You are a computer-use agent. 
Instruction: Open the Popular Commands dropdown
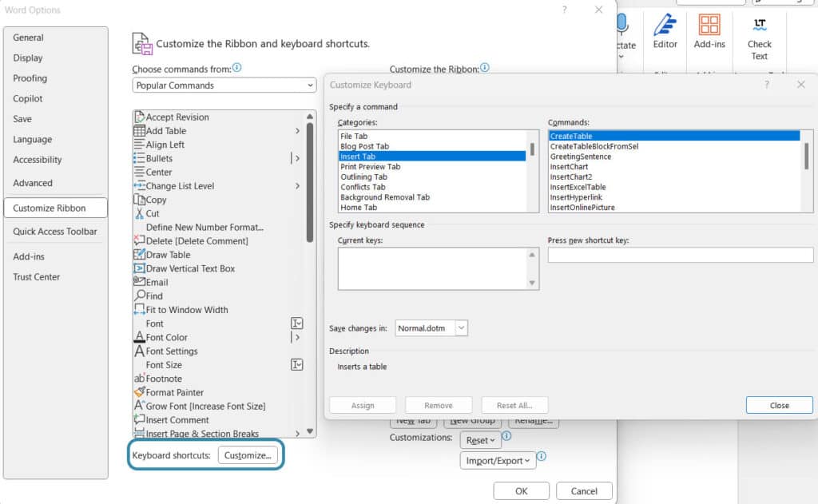(x=224, y=85)
